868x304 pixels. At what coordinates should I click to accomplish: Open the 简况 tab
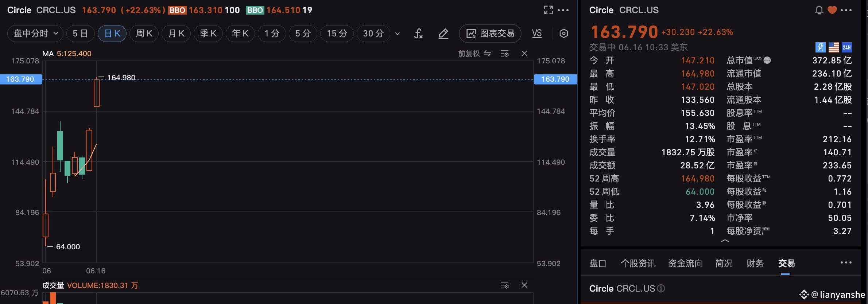[724, 263]
